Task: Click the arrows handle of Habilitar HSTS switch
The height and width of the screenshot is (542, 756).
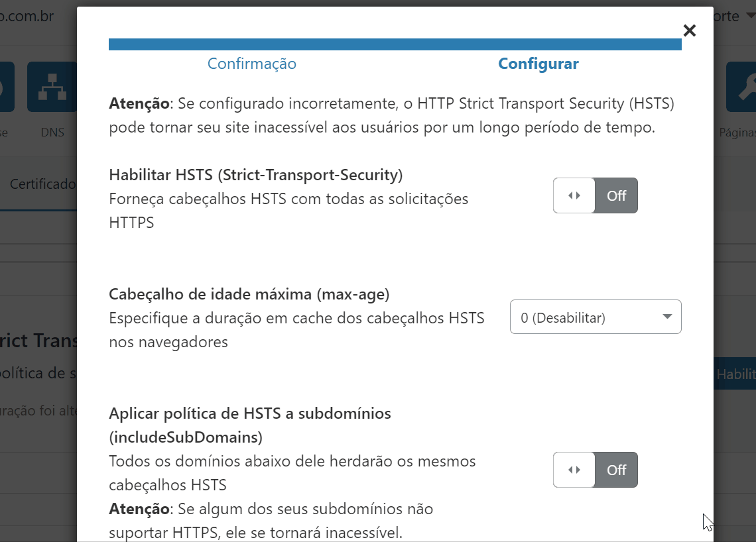Action: tap(574, 195)
